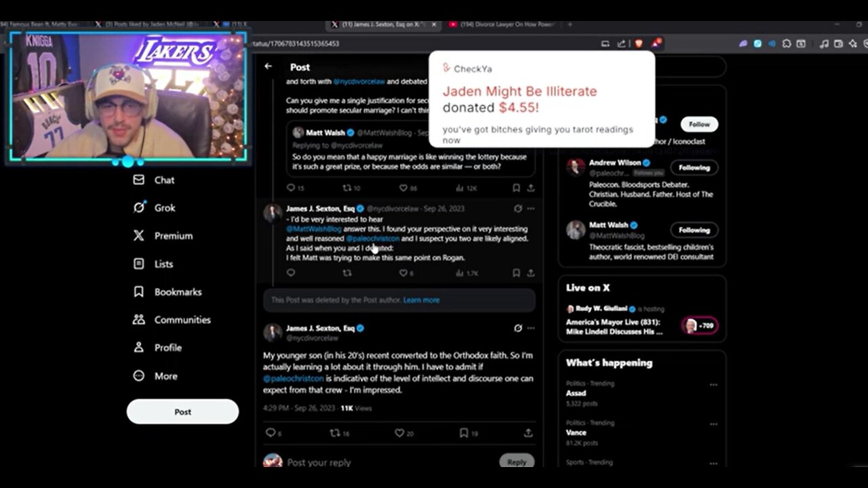Viewport: 868px width, 488px height.
Task: Go to Profile in the sidebar
Action: click(157, 347)
